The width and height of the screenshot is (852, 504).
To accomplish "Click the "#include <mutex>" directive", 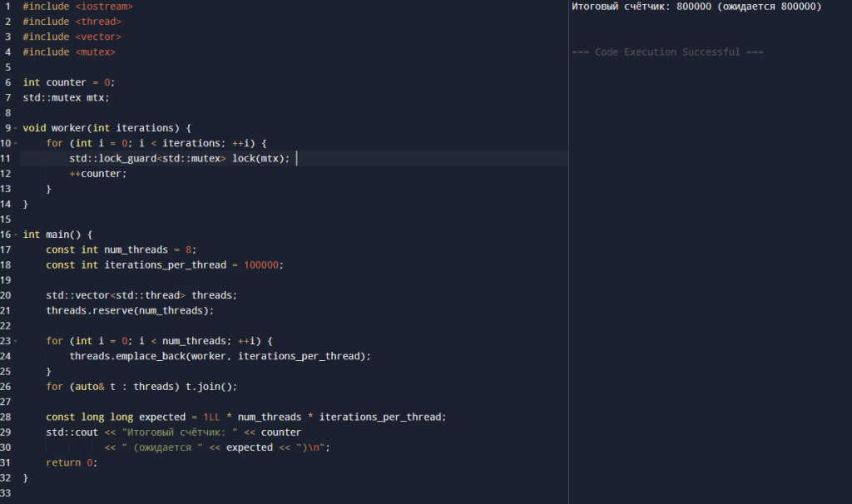I will click(68, 52).
